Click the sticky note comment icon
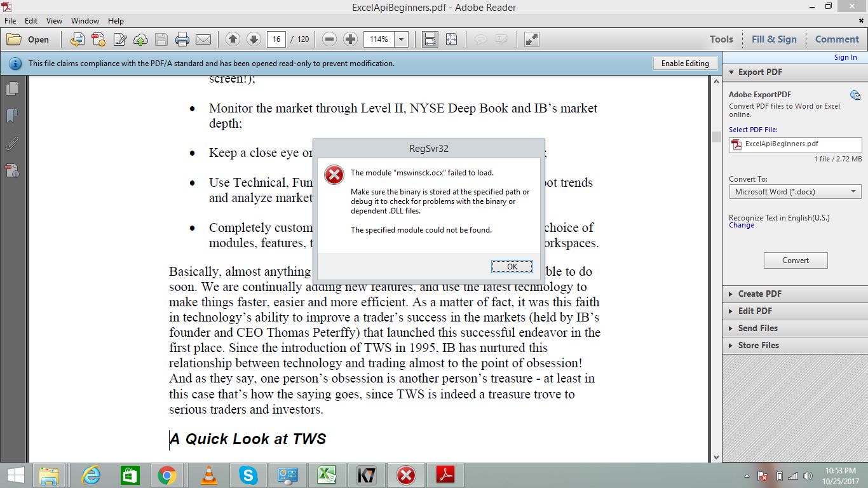This screenshot has height=488, width=868. (x=481, y=39)
